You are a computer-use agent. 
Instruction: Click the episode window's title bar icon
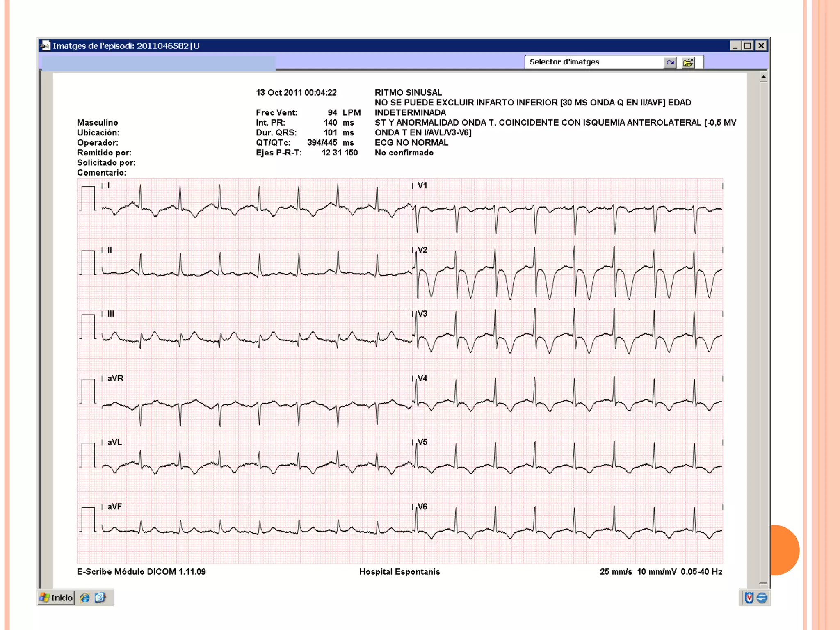(45, 46)
